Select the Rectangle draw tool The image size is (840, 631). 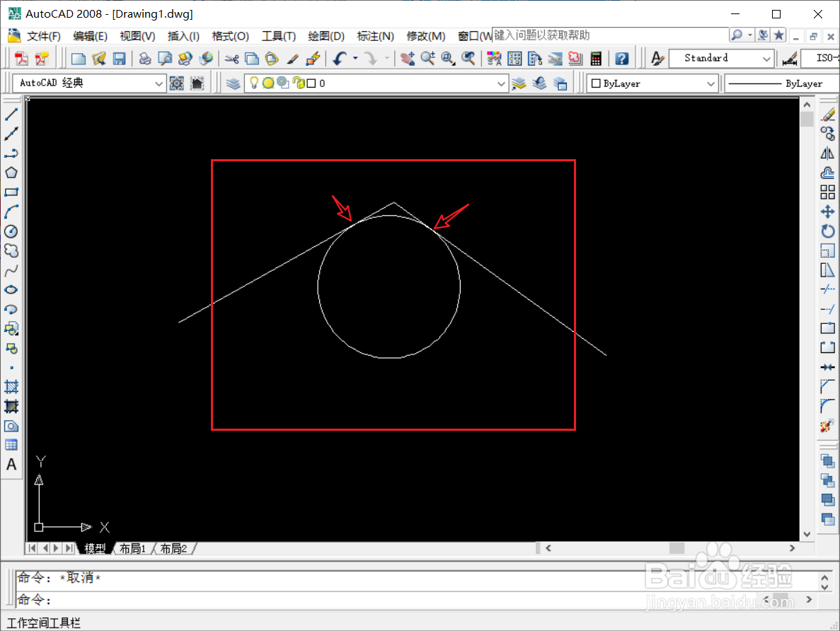(x=11, y=192)
